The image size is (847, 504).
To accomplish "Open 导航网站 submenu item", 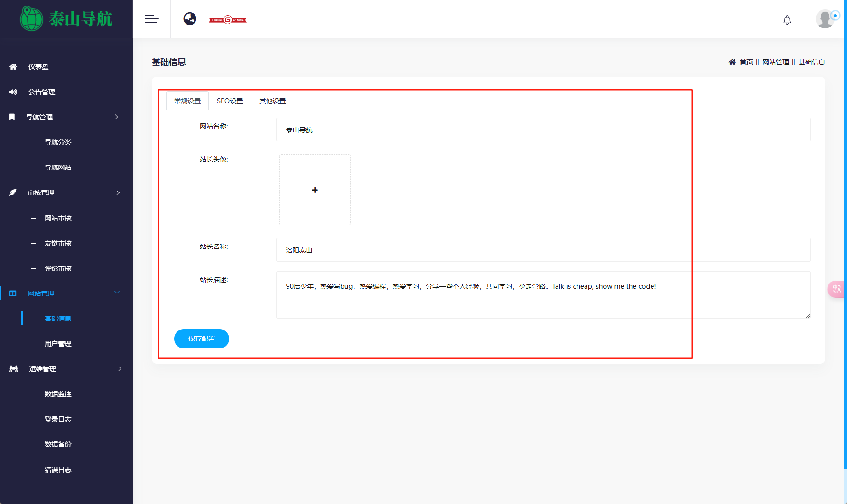I will tap(58, 167).
